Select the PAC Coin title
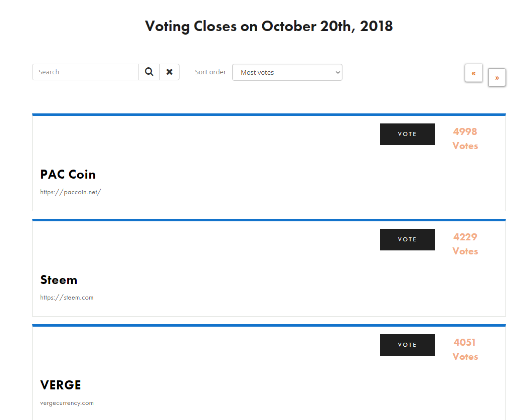The image size is (524, 420). 68,174
